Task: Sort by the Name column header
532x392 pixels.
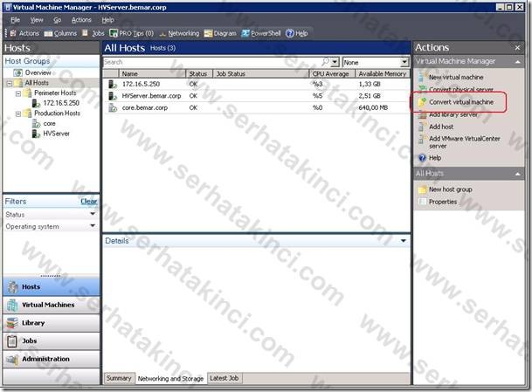Action: [x=152, y=73]
